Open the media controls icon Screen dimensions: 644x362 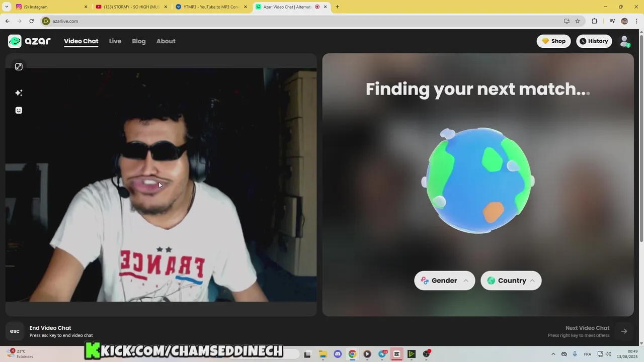tap(612, 21)
